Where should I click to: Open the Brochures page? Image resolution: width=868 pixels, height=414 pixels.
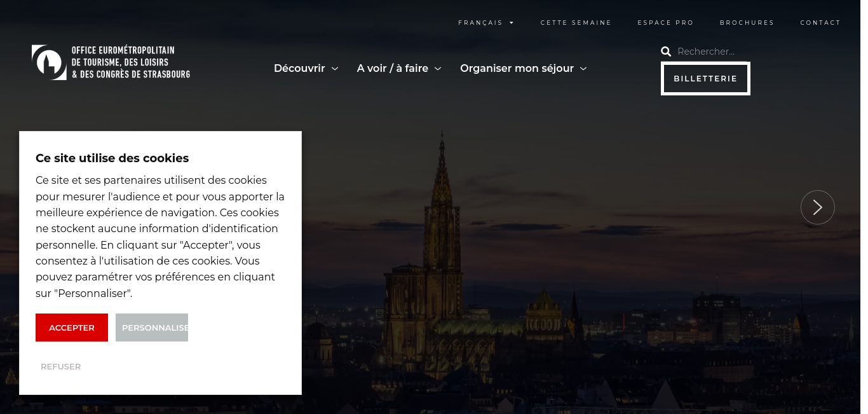click(x=747, y=23)
